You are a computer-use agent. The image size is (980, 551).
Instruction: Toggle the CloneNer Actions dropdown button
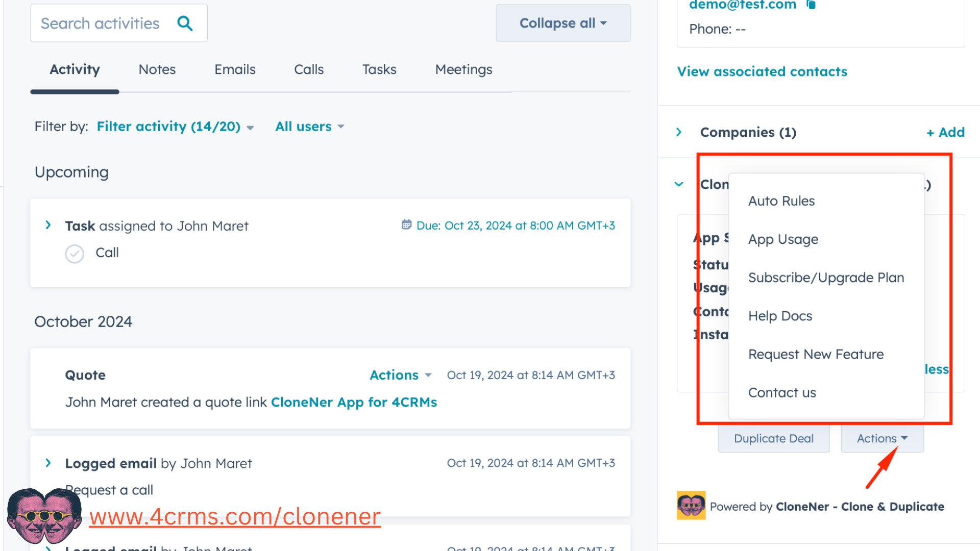882,438
